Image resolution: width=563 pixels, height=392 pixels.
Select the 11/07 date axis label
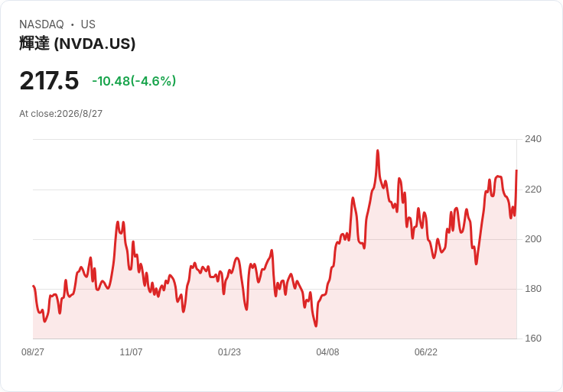click(131, 352)
